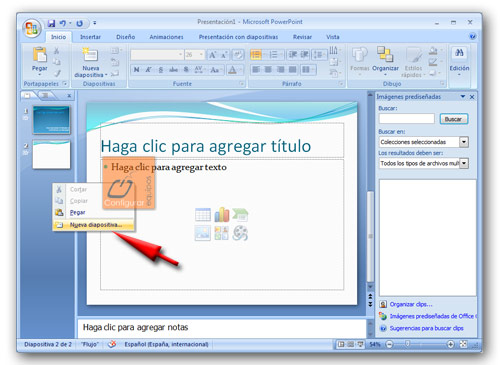Center the paragraph text

coord(268,70)
